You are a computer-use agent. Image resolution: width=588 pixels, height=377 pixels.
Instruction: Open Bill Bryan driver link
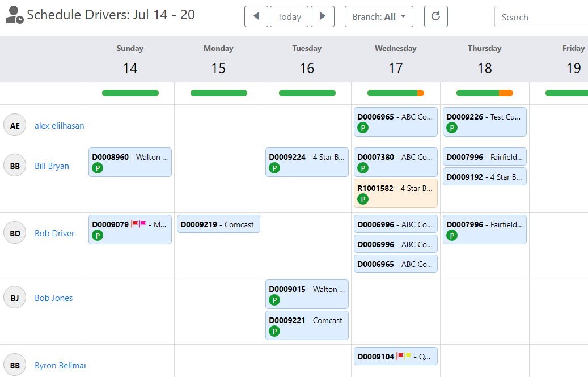[52, 166]
